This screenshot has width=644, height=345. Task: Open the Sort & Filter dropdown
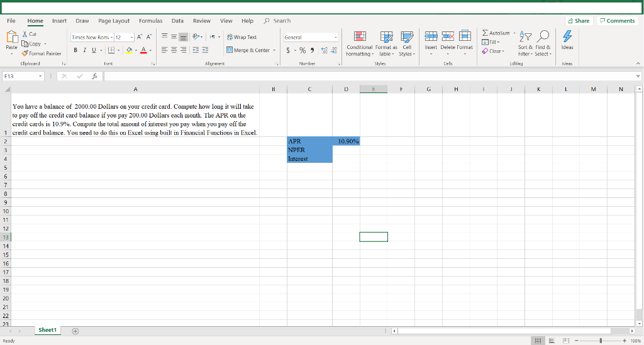(525, 44)
